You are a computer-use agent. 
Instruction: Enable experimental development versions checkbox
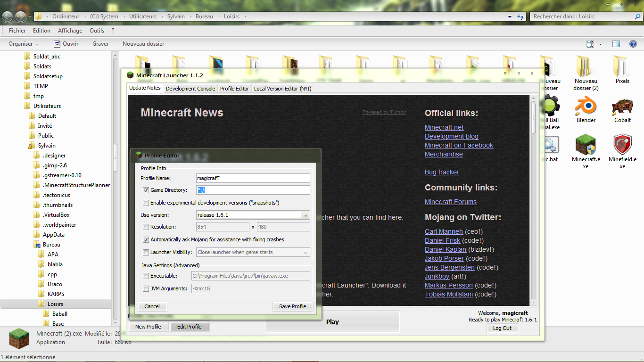click(146, 203)
